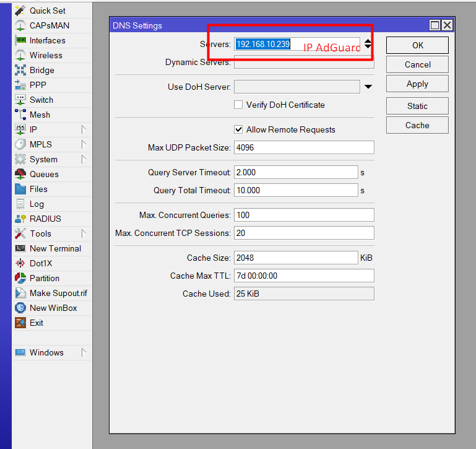
Task: Enable Verify DoH Certificate checkbox
Action: click(238, 105)
